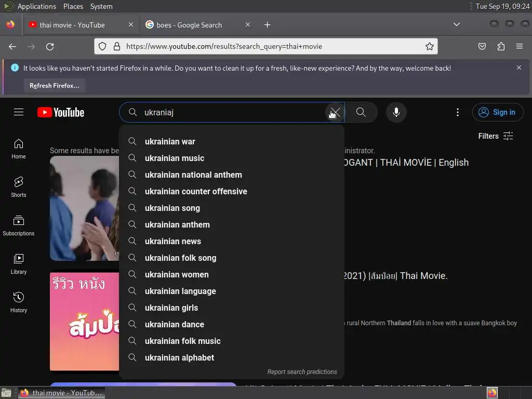Open first video thumbnail with clapping people
This screenshot has width=532, height=399.
click(x=85, y=208)
